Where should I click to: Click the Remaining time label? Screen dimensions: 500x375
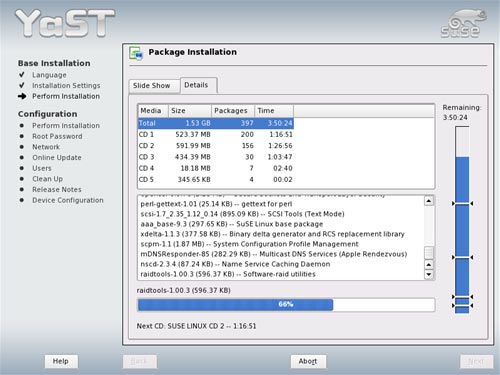[462, 108]
